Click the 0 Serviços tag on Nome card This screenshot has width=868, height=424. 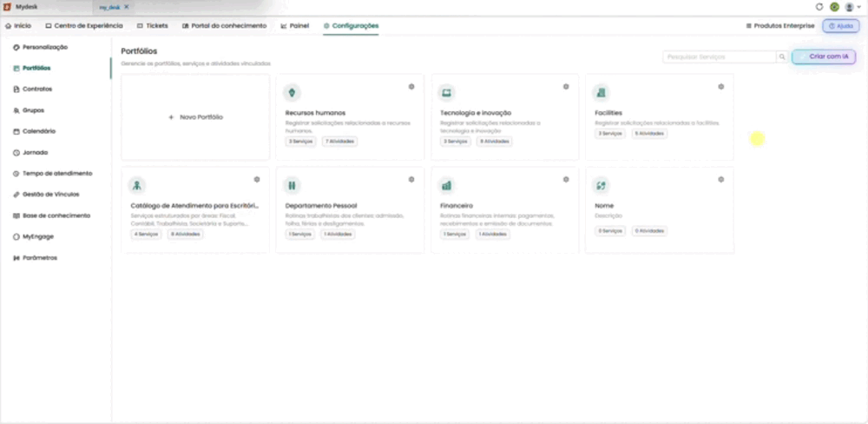point(610,230)
